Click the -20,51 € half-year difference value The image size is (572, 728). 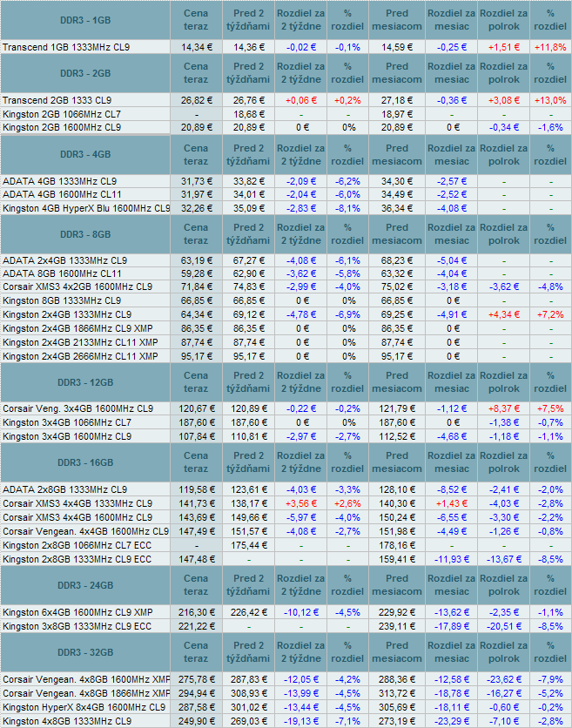[x=503, y=626]
